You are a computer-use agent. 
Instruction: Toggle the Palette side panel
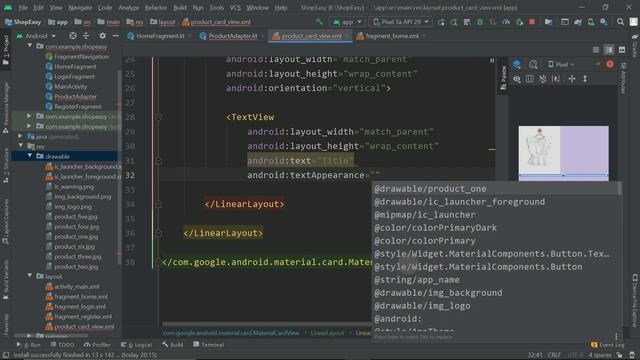coord(503,78)
